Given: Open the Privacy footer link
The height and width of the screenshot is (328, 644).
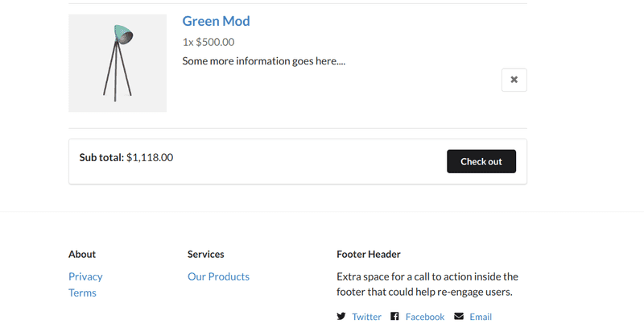Looking at the screenshot, I should (x=85, y=276).
